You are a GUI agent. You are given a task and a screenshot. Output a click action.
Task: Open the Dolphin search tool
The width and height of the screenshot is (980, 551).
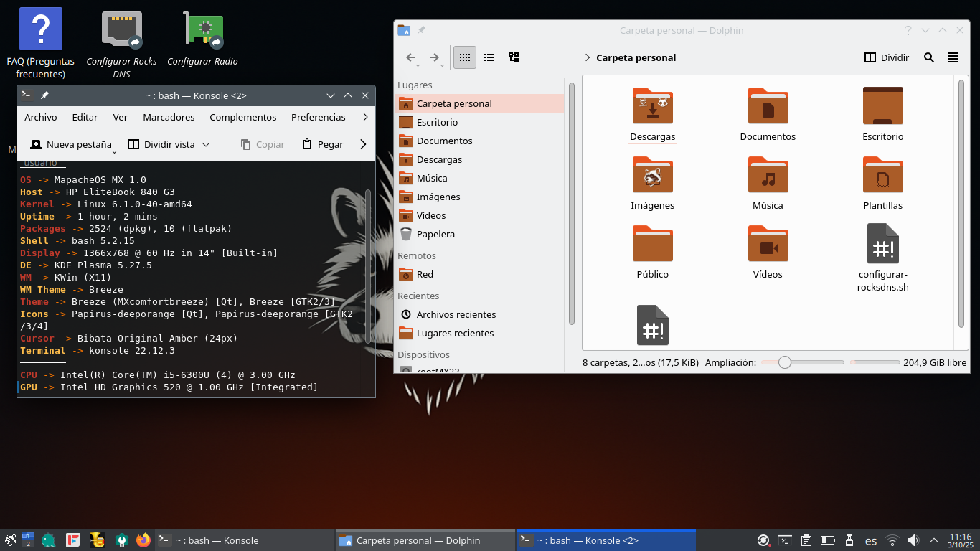click(929, 57)
